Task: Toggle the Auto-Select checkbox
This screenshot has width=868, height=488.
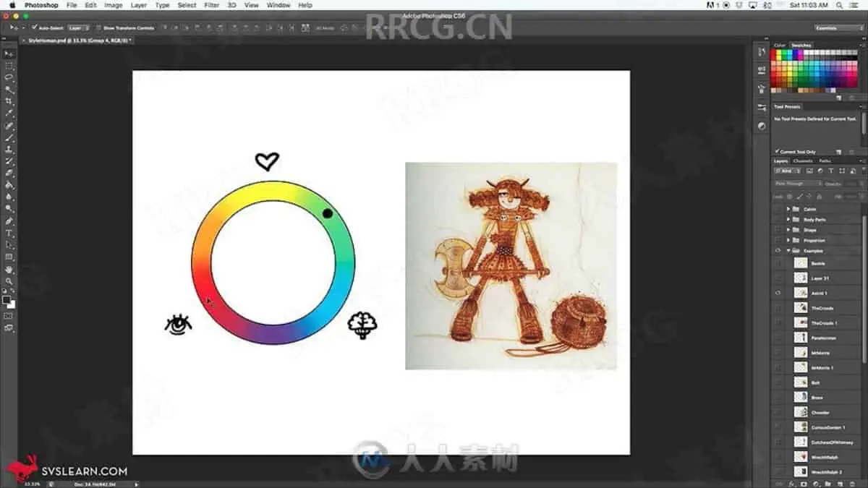Action: (x=34, y=27)
